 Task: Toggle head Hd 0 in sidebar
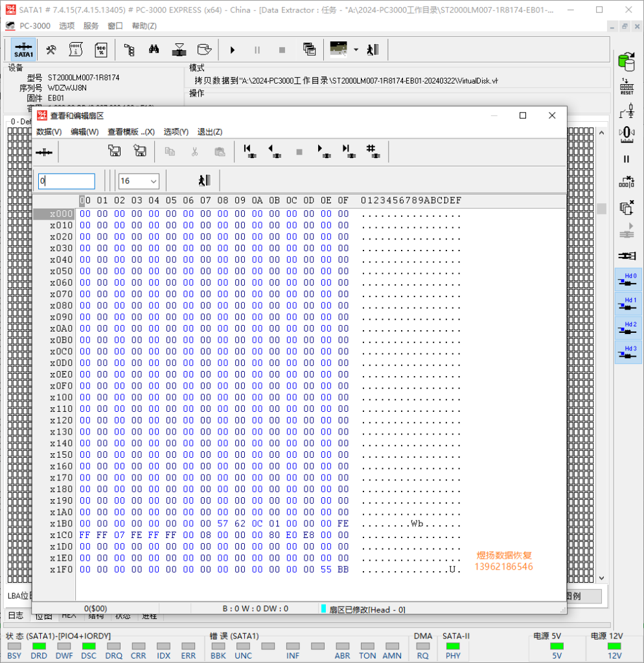tap(628, 280)
